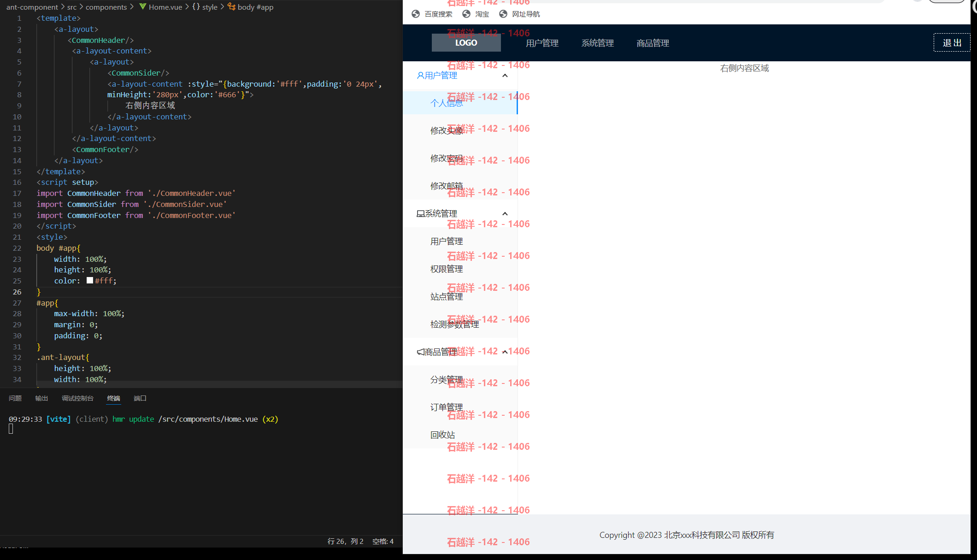Click /src/components/Home.vue path in terminal
Screen dimensions: 977x560
(208, 419)
